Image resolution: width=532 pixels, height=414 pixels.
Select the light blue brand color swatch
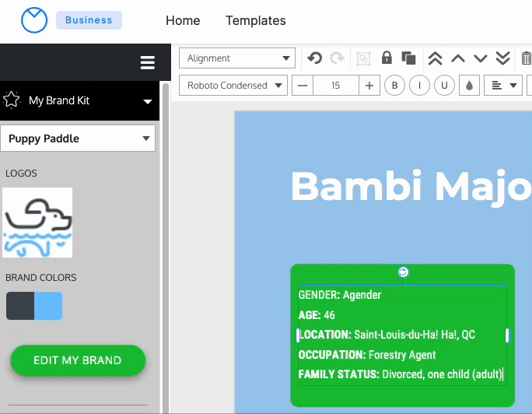click(48, 306)
